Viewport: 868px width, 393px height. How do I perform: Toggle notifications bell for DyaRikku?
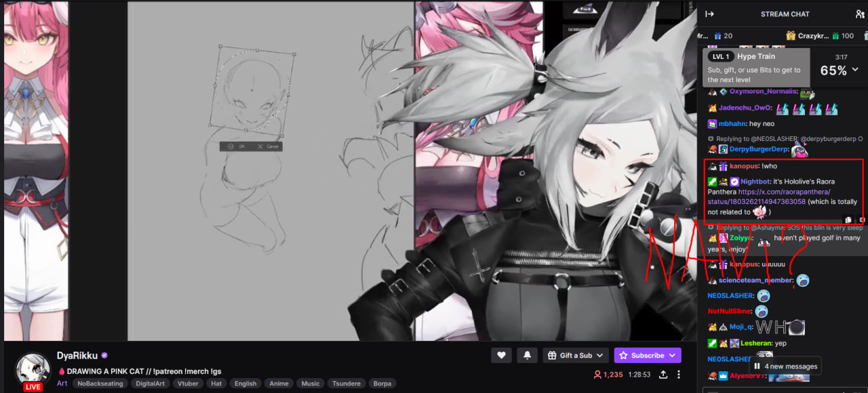coord(527,355)
